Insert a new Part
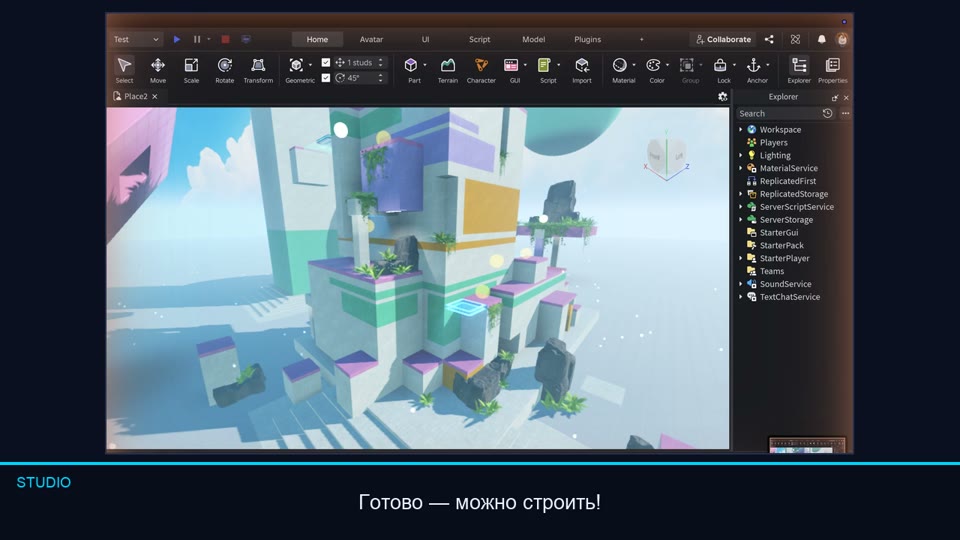Image resolution: width=960 pixels, height=540 pixels. tap(411, 65)
